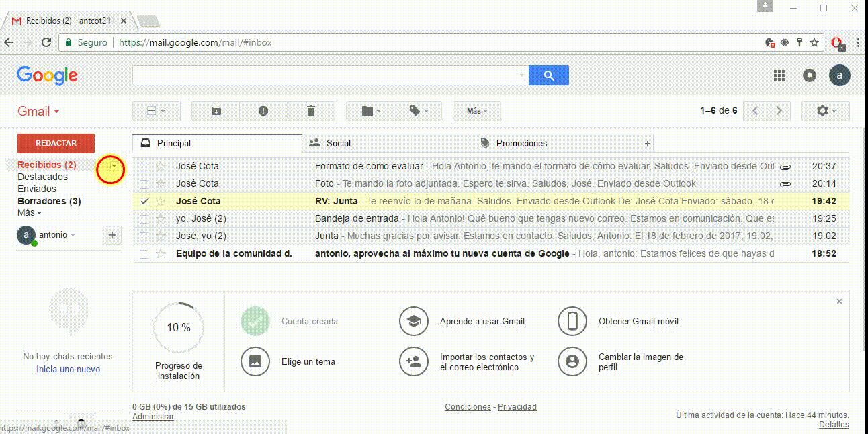The width and height of the screenshot is (868, 434).
Task: Open the Gmail product switcher dropdown
Action: [x=38, y=112]
